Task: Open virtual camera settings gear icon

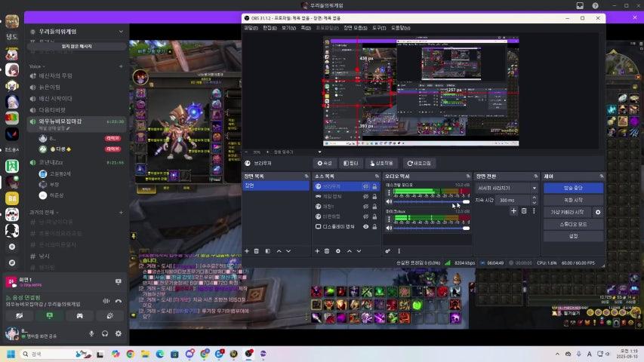Action: [598, 212]
